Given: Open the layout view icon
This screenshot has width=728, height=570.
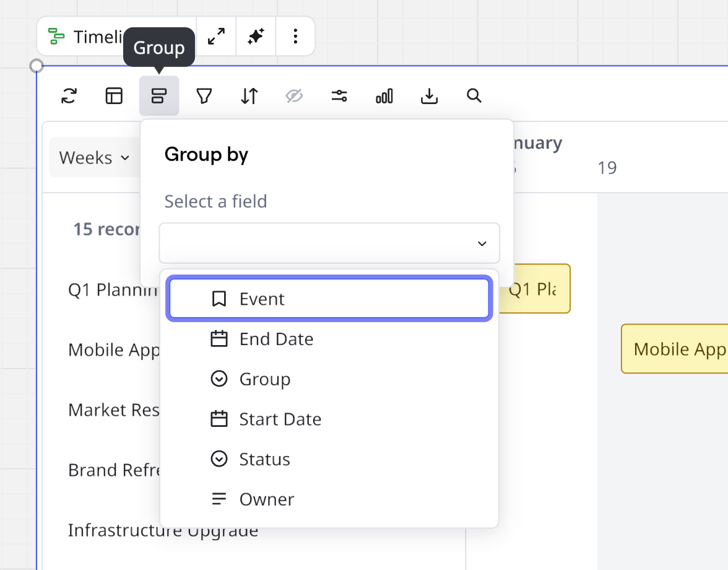Looking at the screenshot, I should click(114, 96).
